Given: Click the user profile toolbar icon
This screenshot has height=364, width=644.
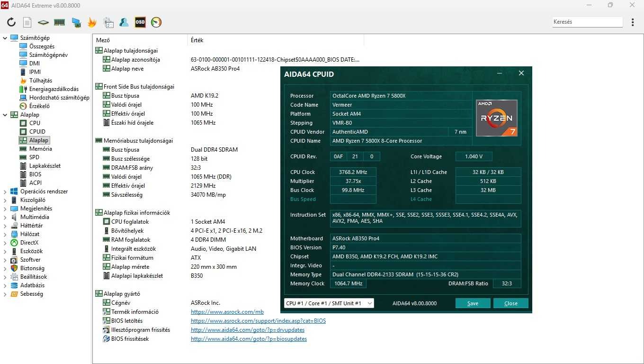Looking at the screenshot, I should click(x=124, y=22).
